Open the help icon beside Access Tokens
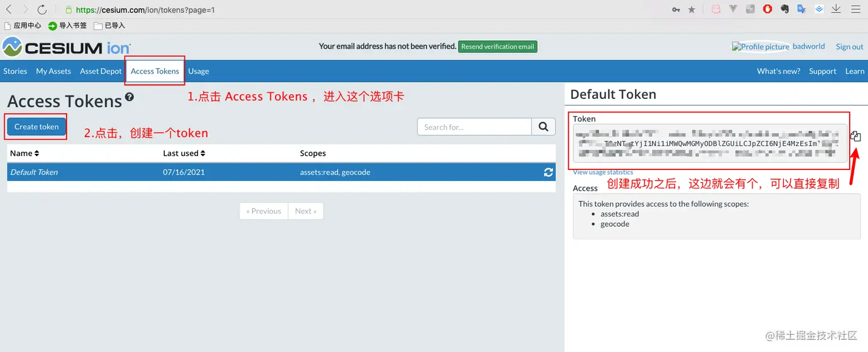 tap(130, 97)
